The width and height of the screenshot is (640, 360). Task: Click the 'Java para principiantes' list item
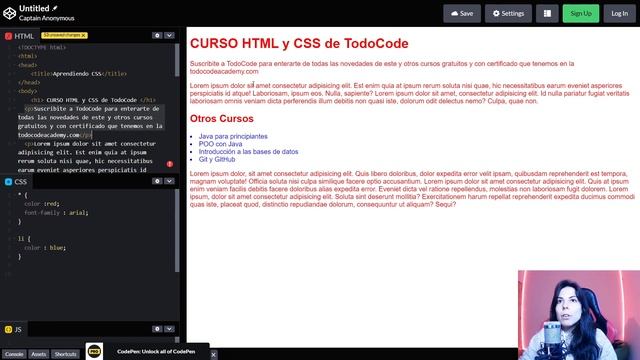tap(233, 136)
